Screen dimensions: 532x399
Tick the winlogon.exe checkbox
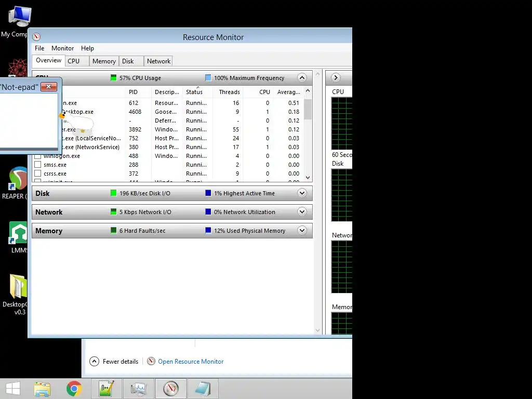37,156
